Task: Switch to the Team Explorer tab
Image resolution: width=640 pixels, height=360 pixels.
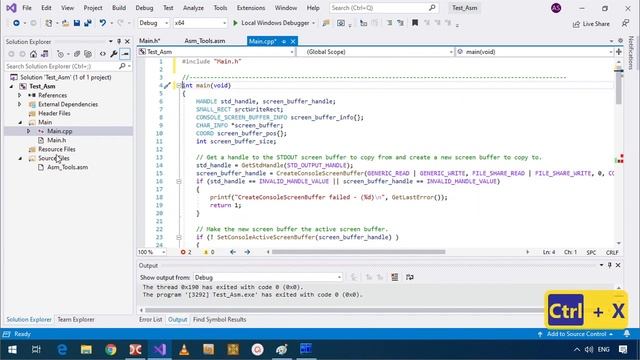Action: coord(76,320)
